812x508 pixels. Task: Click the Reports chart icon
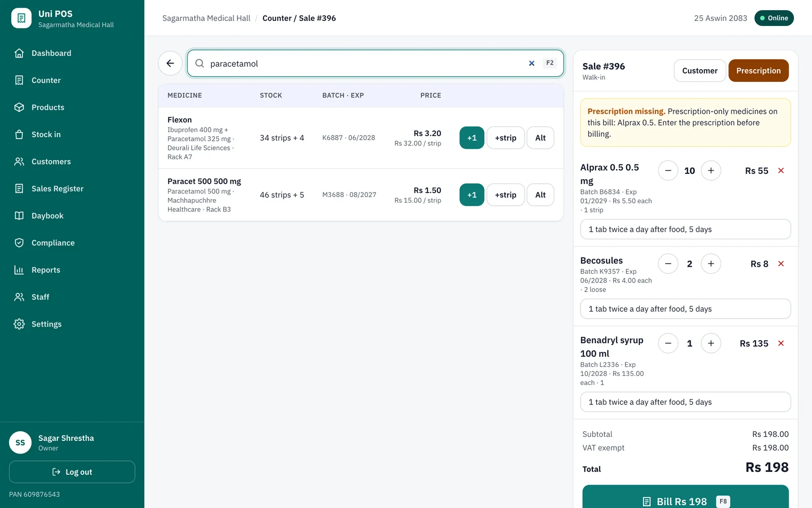point(19,270)
